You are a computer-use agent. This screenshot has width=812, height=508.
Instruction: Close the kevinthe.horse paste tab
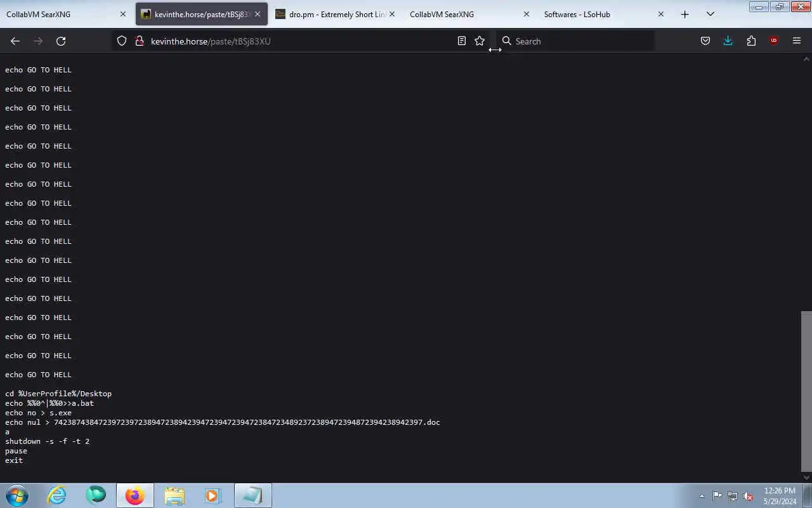tap(258, 14)
